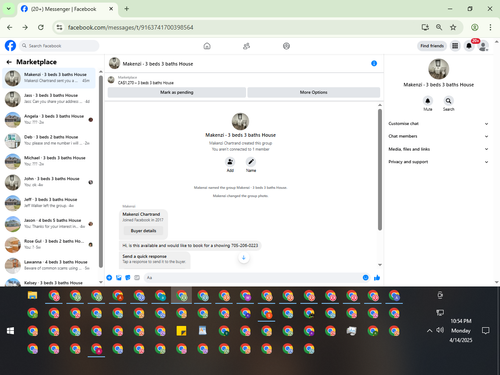Screen dimensions: 500x375
Task: Jump to latest message down-arrow button
Action: pyautogui.click(x=244, y=258)
